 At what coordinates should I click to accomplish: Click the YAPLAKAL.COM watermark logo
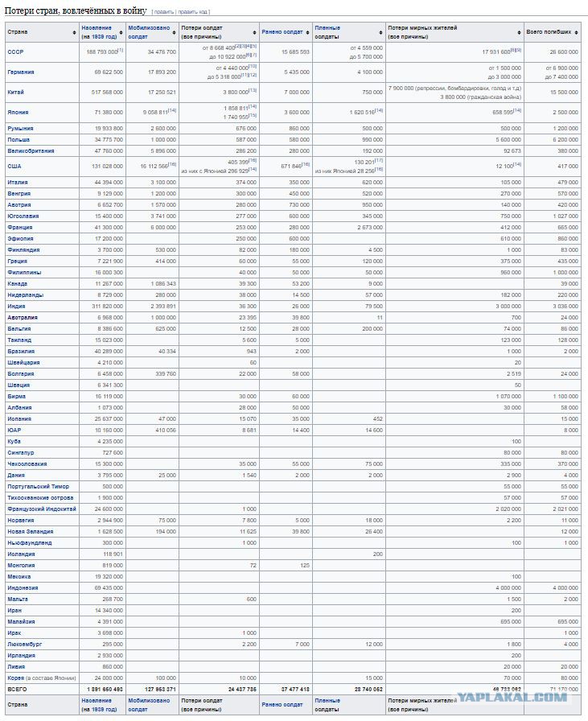512,697
